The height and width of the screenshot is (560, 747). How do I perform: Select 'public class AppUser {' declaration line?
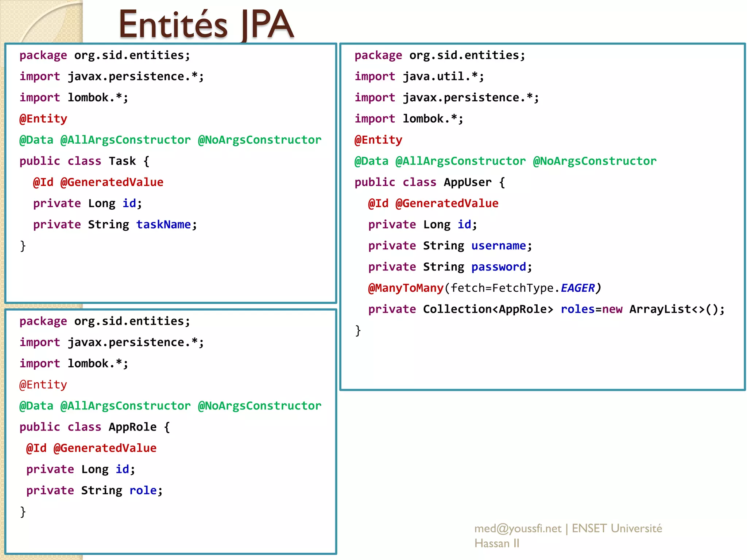(430, 182)
